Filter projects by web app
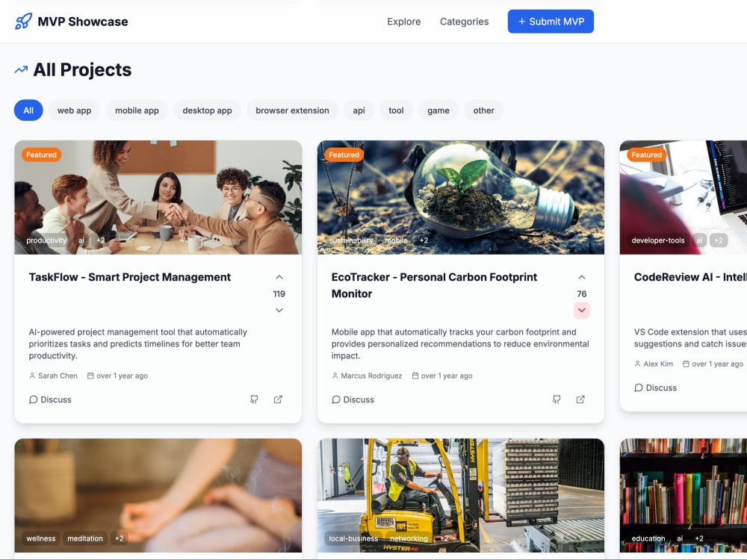This screenshot has height=560, width=747. pyautogui.click(x=74, y=111)
